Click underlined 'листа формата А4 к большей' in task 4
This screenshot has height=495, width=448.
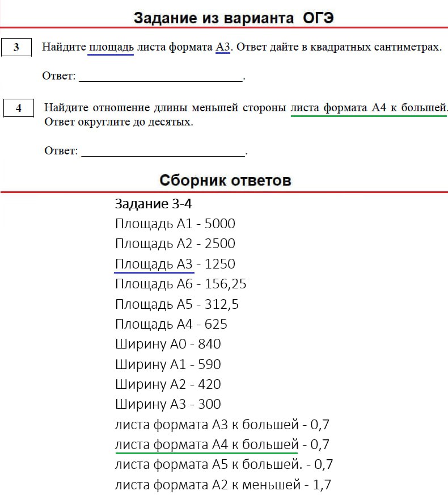(368, 108)
